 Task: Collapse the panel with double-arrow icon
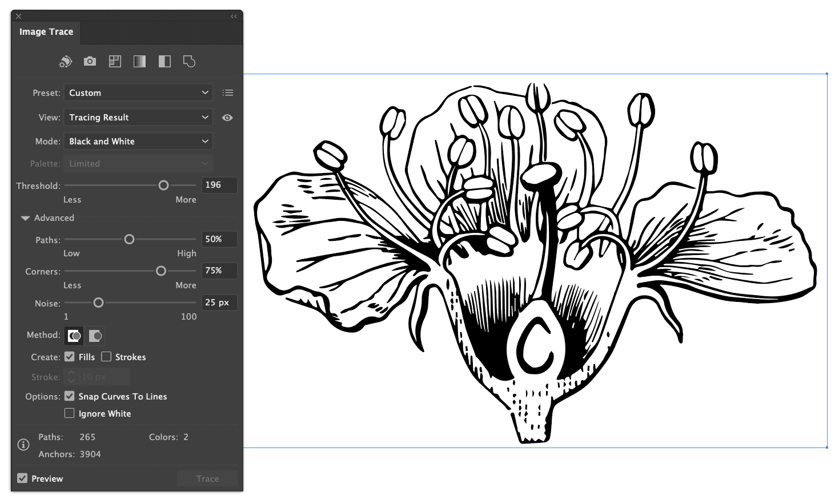tap(234, 16)
